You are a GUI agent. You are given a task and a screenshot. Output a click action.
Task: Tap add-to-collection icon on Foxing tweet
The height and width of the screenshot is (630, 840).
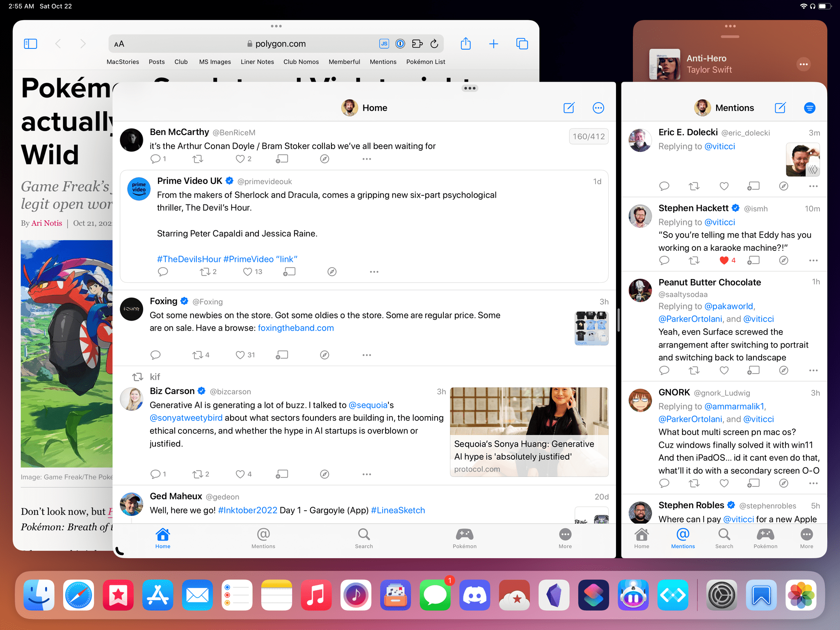(x=282, y=355)
